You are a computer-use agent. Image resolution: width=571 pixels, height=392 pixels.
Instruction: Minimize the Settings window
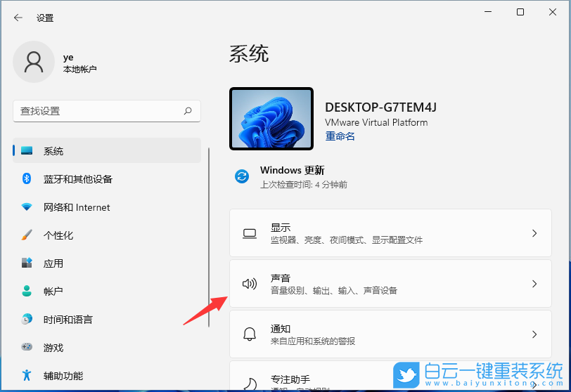coord(488,12)
